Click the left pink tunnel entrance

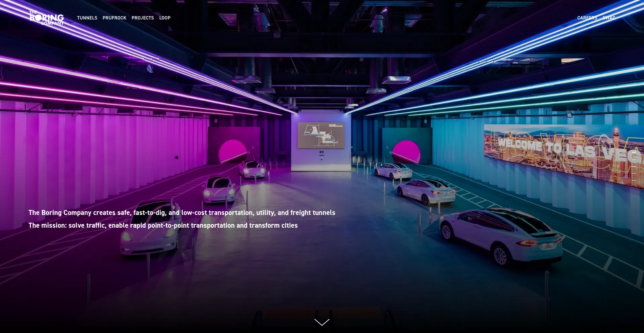click(232, 151)
